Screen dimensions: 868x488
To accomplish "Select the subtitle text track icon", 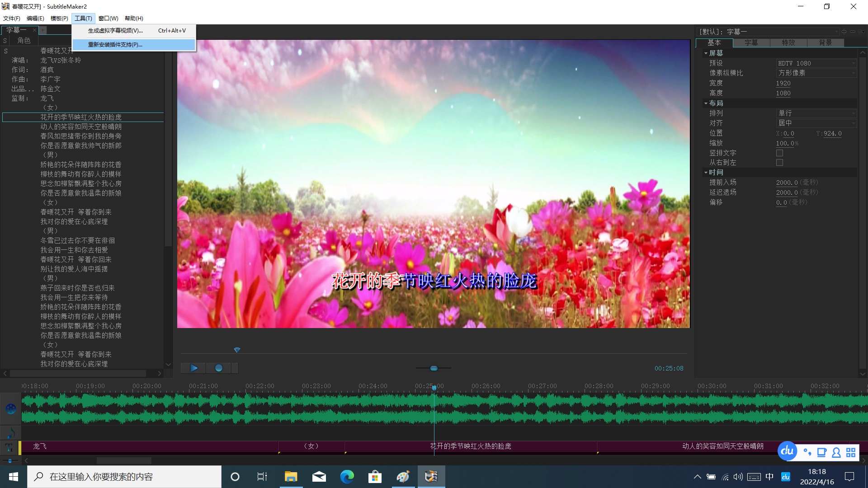I will (x=9, y=447).
